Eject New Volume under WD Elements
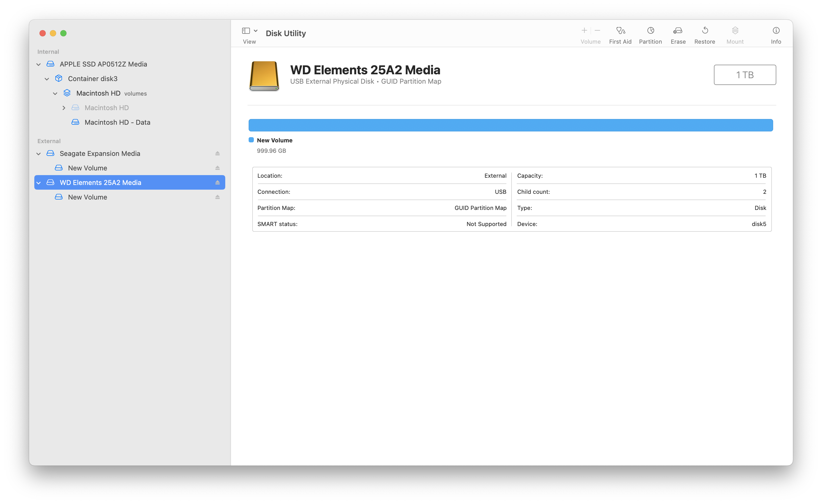822x504 pixels. tap(217, 197)
